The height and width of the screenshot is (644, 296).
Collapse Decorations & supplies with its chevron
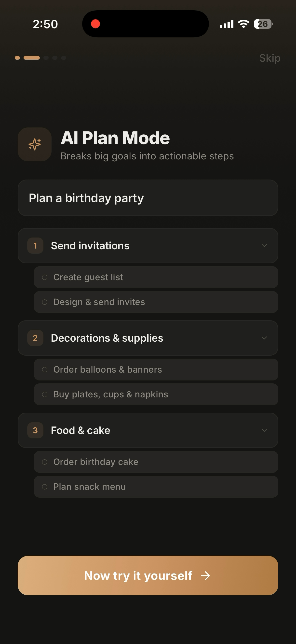pyautogui.click(x=264, y=338)
